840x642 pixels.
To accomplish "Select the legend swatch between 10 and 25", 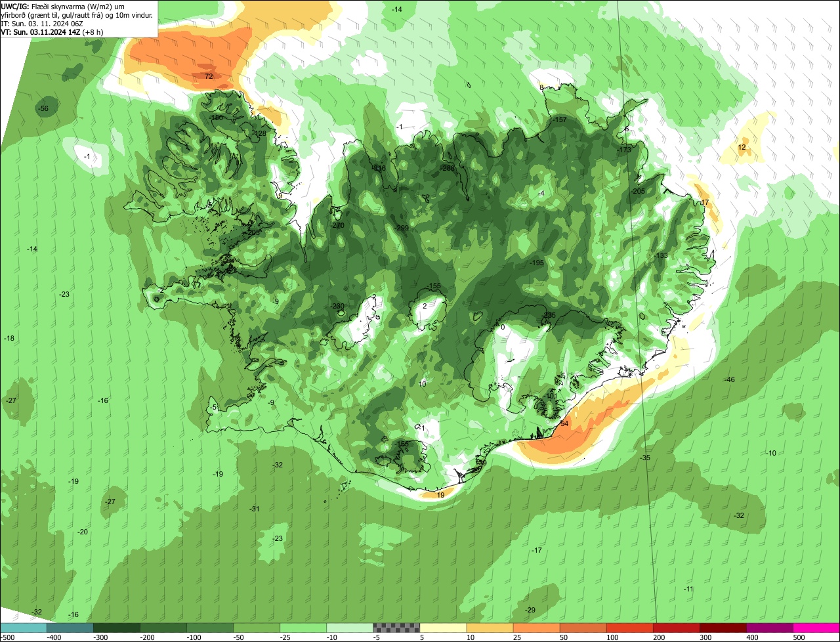I will [490, 628].
